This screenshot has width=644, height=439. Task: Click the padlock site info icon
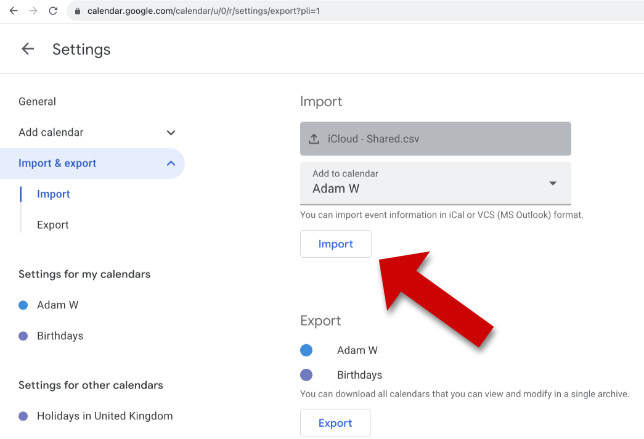coord(77,11)
